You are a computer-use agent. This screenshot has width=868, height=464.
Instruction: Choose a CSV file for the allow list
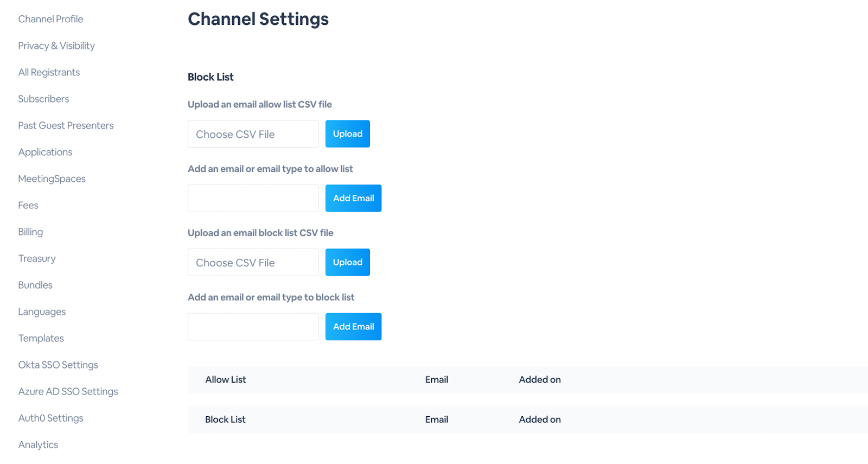pos(253,134)
